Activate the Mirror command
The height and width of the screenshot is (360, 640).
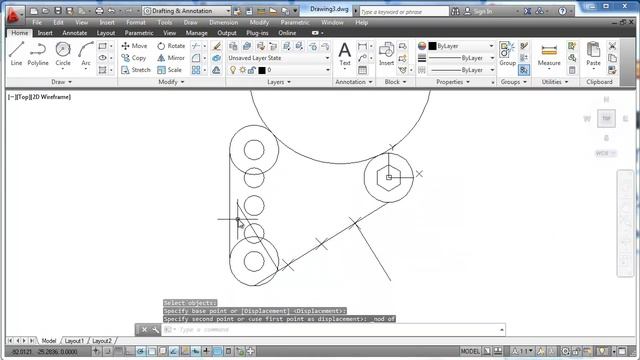[x=171, y=58]
